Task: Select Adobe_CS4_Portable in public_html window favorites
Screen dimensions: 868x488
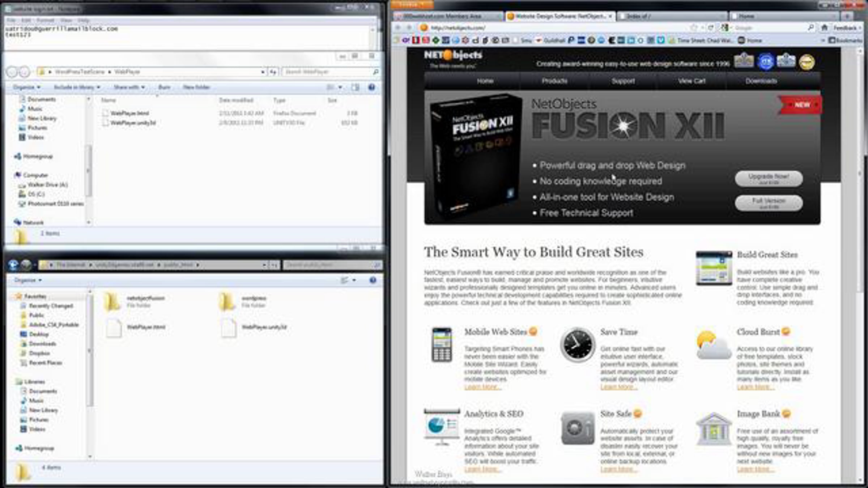Action: [50, 325]
